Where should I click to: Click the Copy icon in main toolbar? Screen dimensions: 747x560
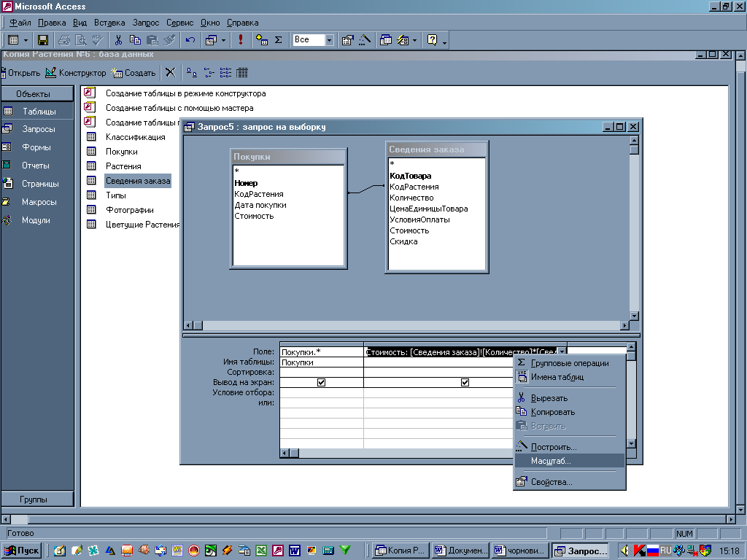[135, 41]
